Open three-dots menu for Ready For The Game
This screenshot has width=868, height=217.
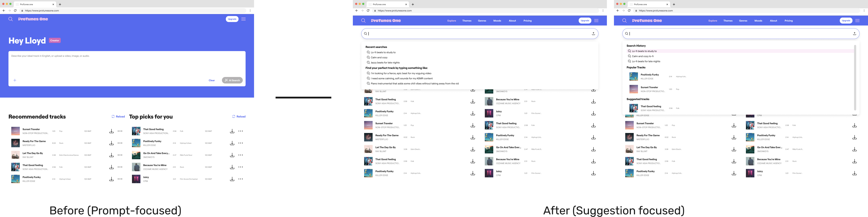click(x=120, y=143)
